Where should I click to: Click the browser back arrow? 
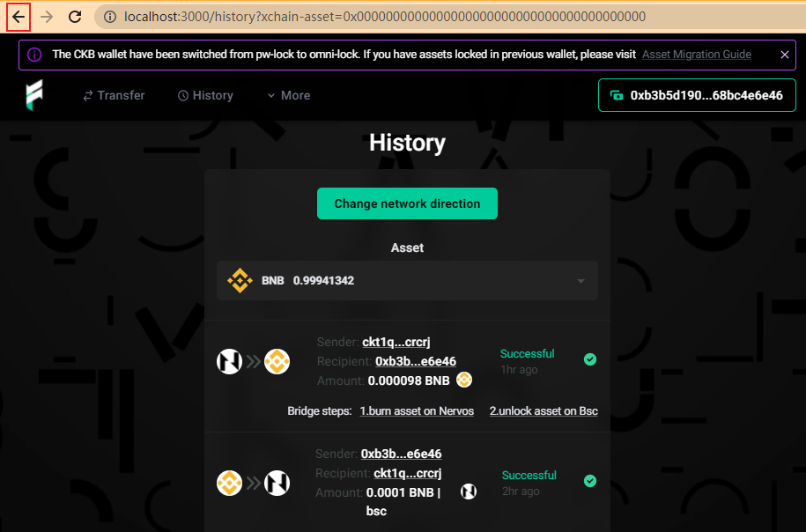point(18,17)
